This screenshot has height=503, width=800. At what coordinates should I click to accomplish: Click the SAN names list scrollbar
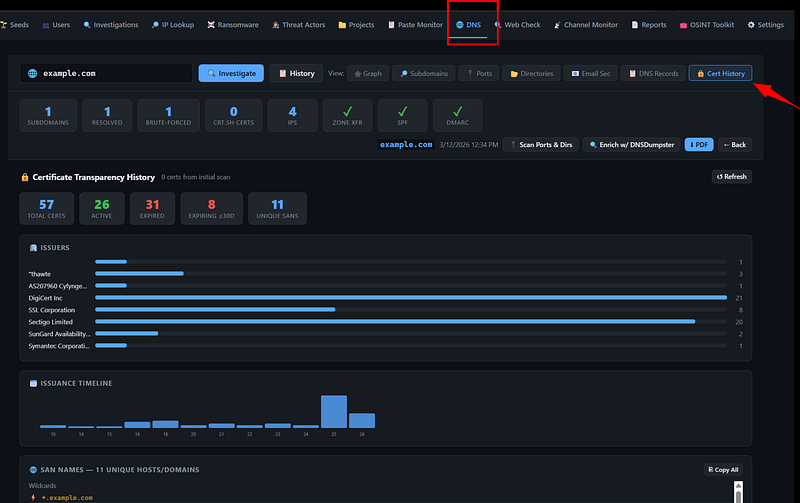[738, 492]
